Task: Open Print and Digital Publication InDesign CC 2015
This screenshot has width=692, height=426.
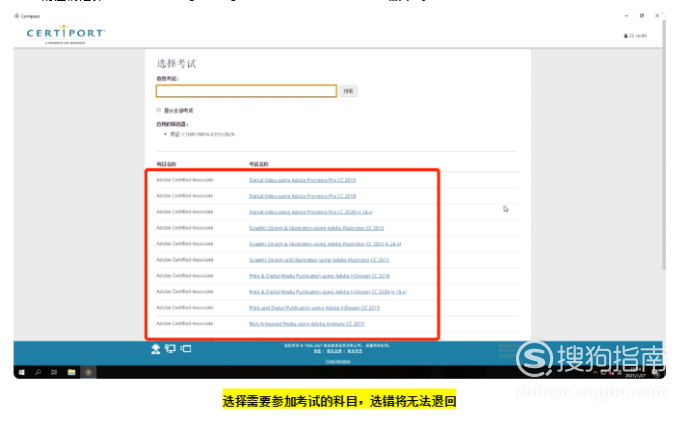Action: point(314,308)
